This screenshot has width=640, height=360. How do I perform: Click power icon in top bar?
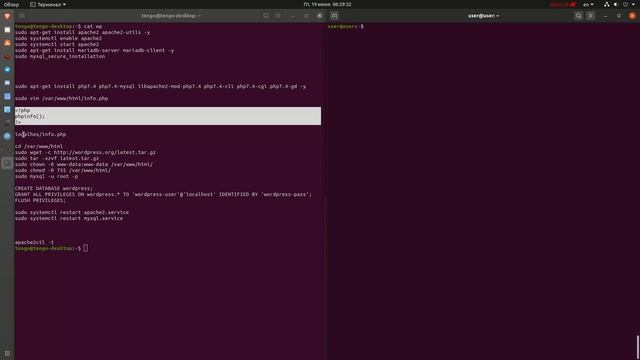pyautogui.click(x=625, y=4)
